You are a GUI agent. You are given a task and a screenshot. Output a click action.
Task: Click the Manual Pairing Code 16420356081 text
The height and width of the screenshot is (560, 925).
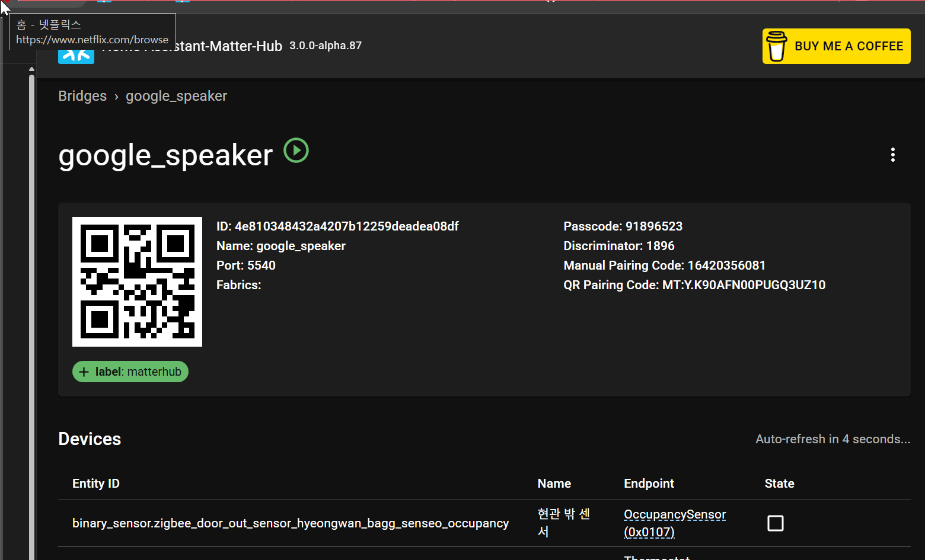664,265
